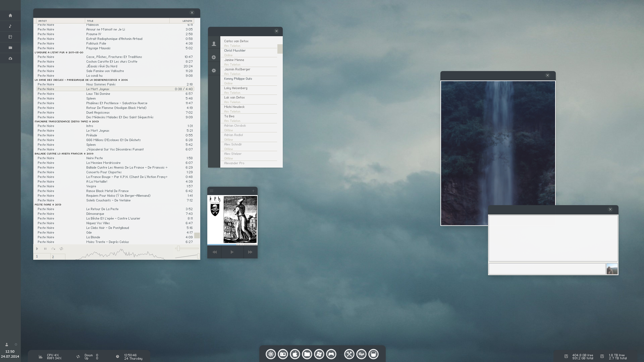The image size is (644, 362).
Task: Click the contact list scrollbar thumb
Action: point(280,49)
